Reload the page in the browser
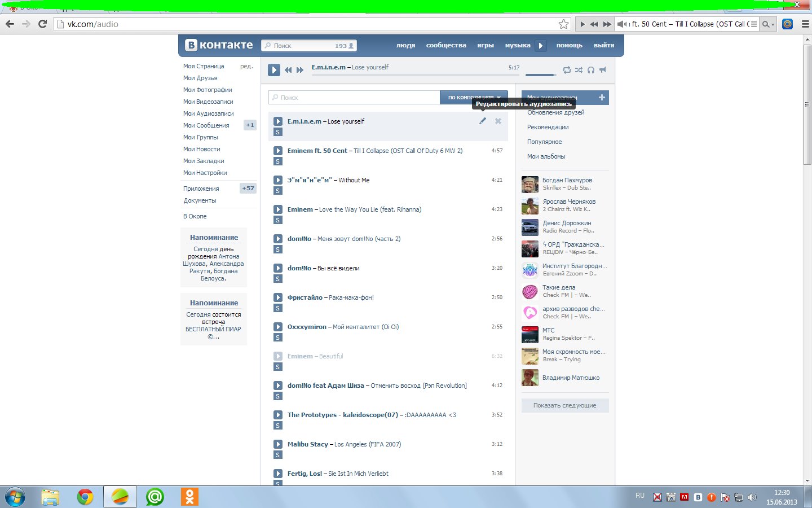812x508 pixels. (42, 24)
